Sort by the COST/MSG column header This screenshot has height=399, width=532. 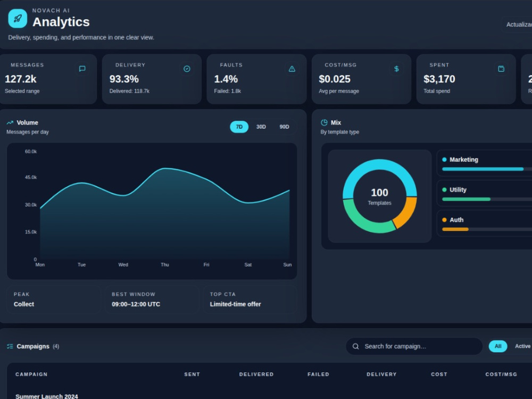501,374
